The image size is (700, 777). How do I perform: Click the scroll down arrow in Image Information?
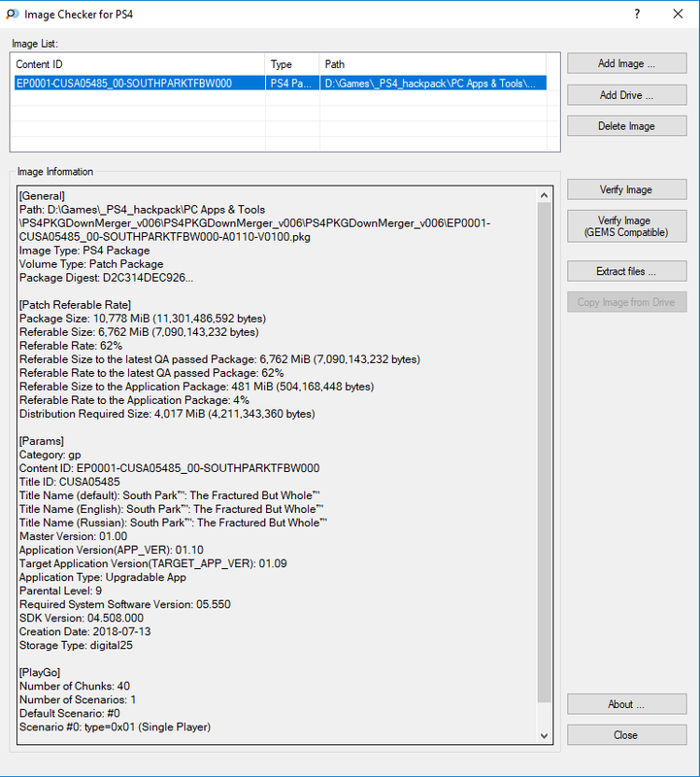tap(544, 736)
